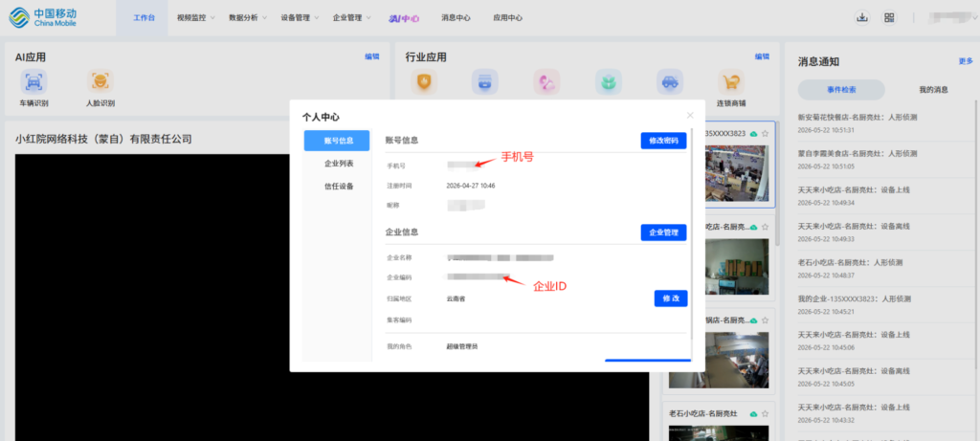Expand the 数据分析 menu
The image size is (980, 441).
tap(248, 18)
